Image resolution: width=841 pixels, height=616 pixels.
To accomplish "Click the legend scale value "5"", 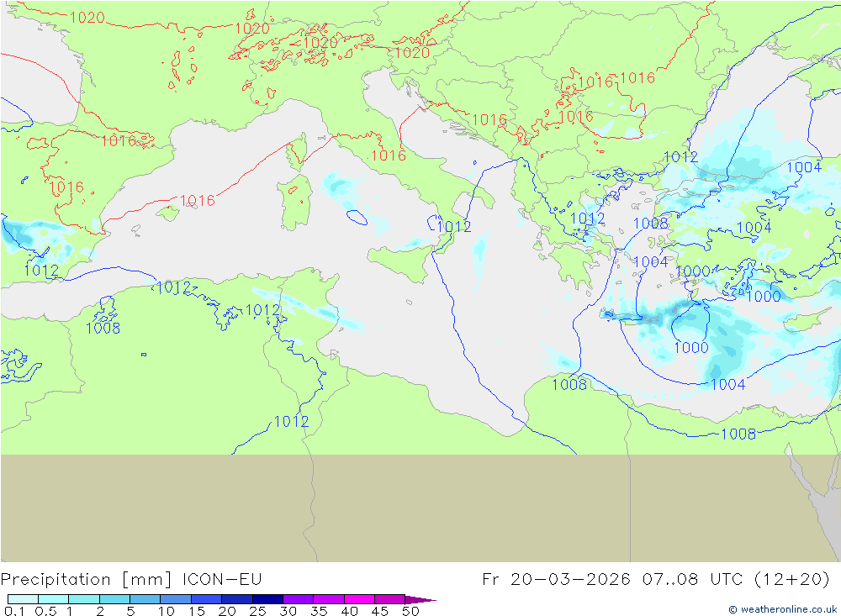I will [x=130, y=611].
